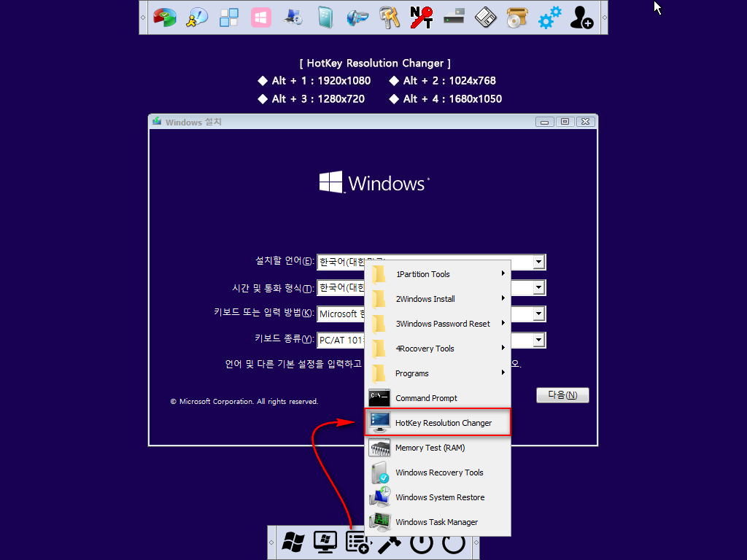The image size is (747, 560).
Task: Click the Microsoft keyboard input combo box
Action: [431, 314]
